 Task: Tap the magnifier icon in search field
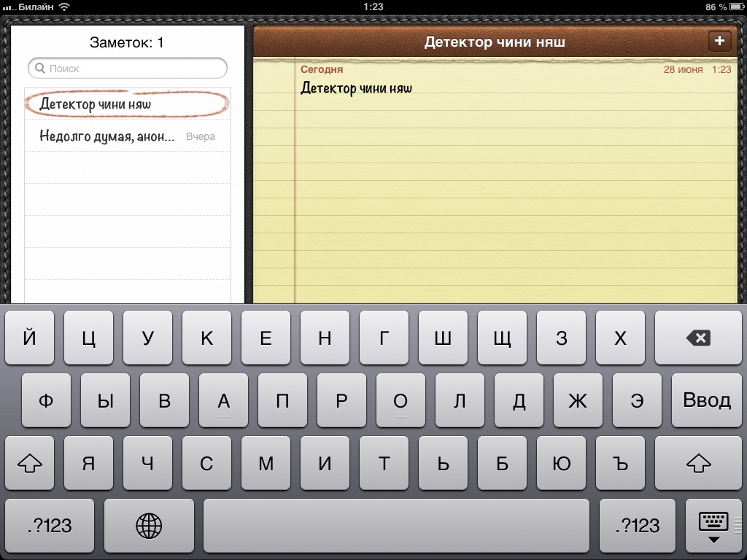[x=40, y=68]
